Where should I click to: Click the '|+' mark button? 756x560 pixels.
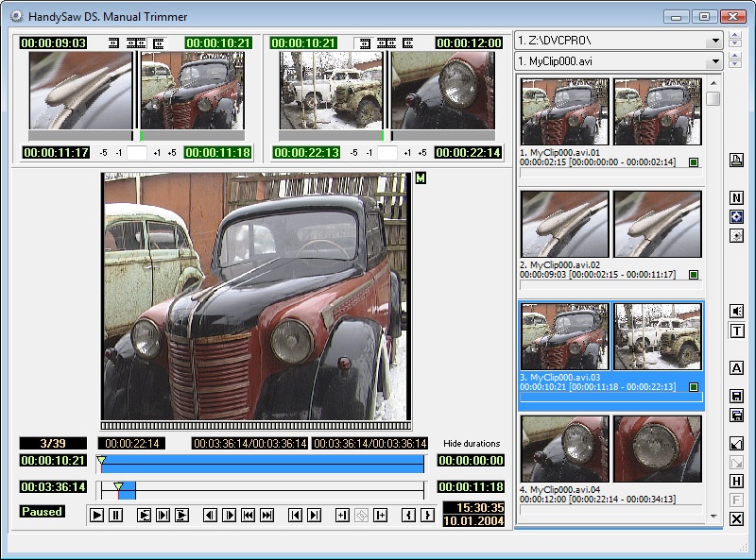[381, 516]
